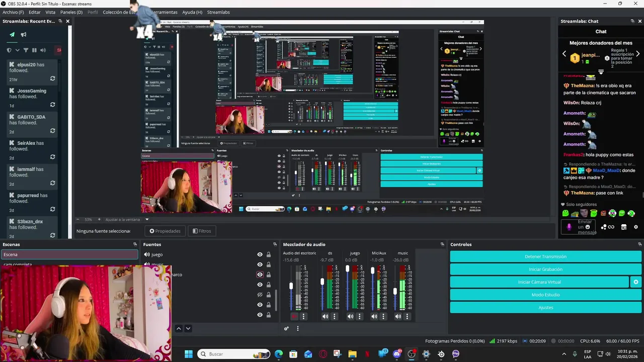
Task: Click Detener Transmisión
Action: point(545,256)
